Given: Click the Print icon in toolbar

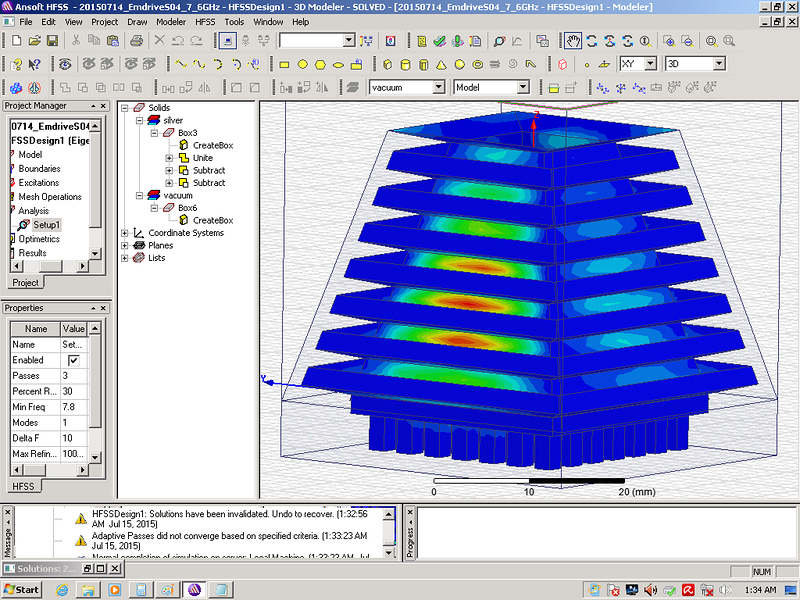Looking at the screenshot, I should [137, 41].
